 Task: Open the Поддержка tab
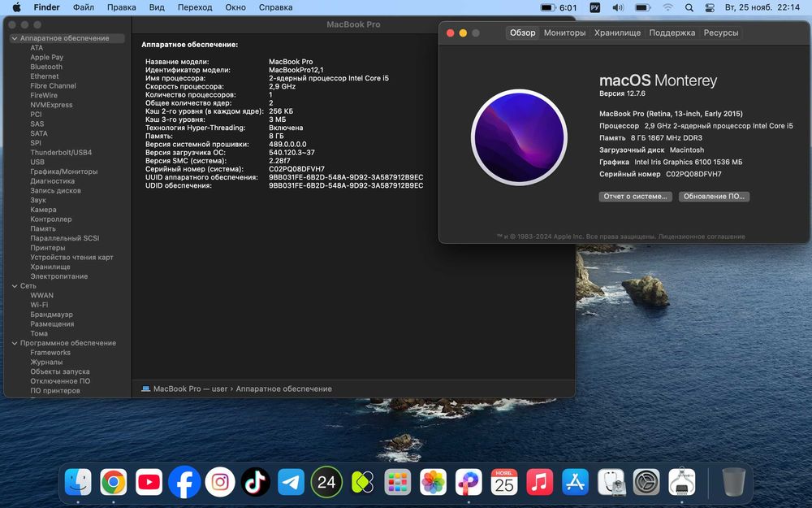pos(672,33)
